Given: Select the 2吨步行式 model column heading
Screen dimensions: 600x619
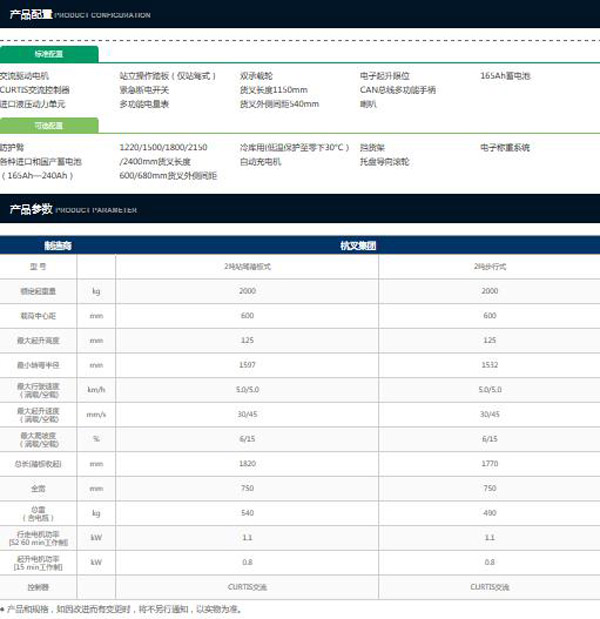Looking at the screenshot, I should pos(489,268).
